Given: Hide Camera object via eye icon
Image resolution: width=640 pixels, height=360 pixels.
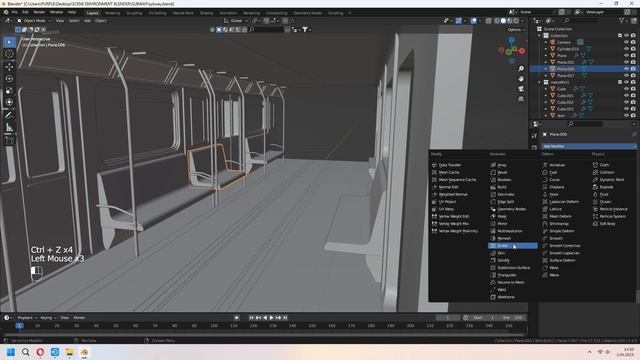Looking at the screenshot, I should pos(626,42).
